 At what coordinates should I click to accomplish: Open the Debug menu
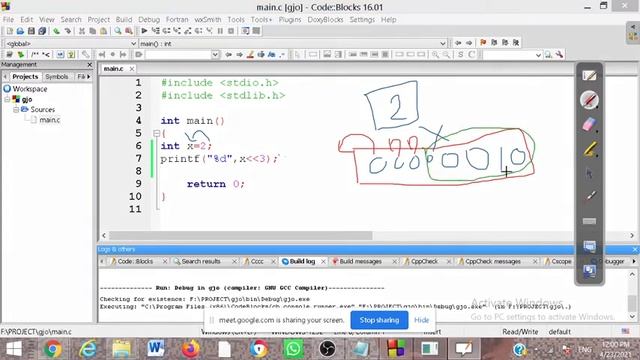click(x=149, y=20)
